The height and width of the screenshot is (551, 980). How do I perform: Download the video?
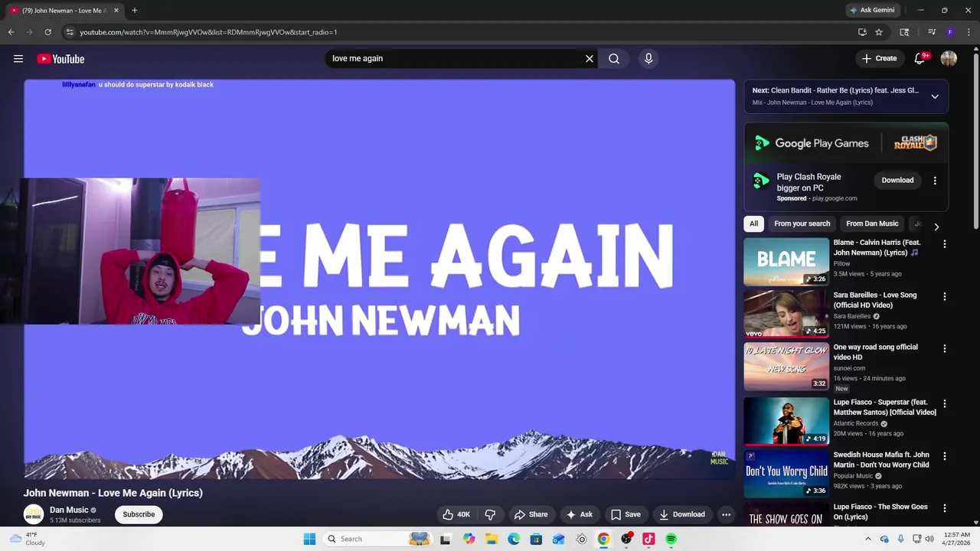[682, 514]
